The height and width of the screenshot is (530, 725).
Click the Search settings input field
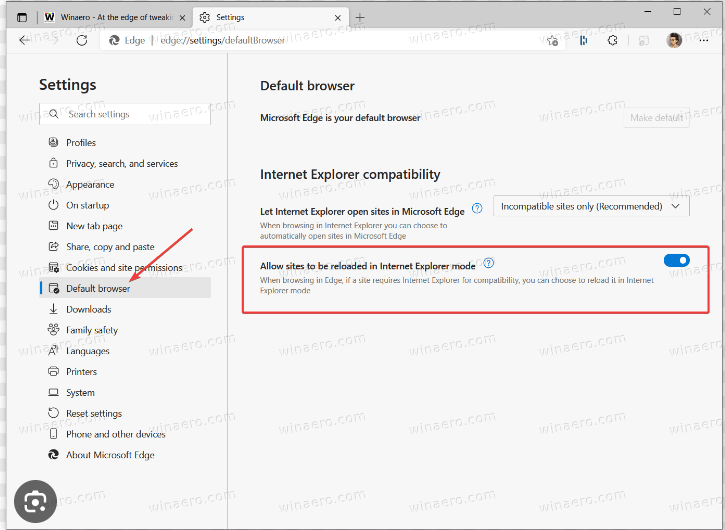pyautogui.click(x=125, y=114)
